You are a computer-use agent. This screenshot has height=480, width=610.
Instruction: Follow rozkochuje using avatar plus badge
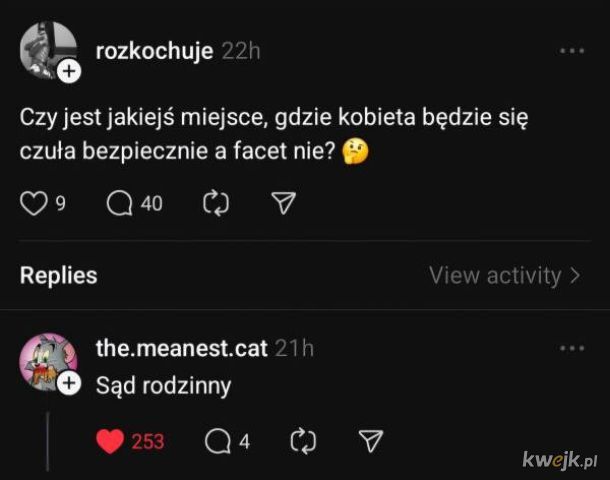[x=68, y=71]
